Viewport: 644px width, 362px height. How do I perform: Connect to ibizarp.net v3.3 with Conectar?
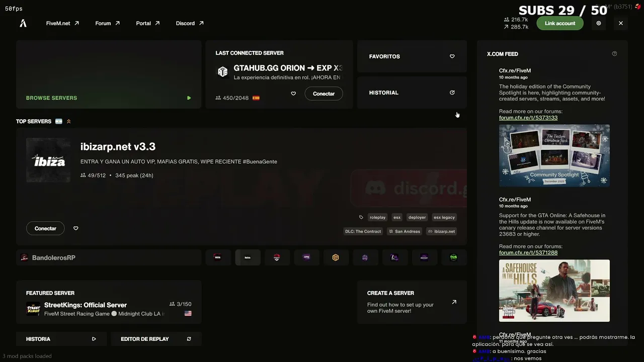click(x=45, y=228)
